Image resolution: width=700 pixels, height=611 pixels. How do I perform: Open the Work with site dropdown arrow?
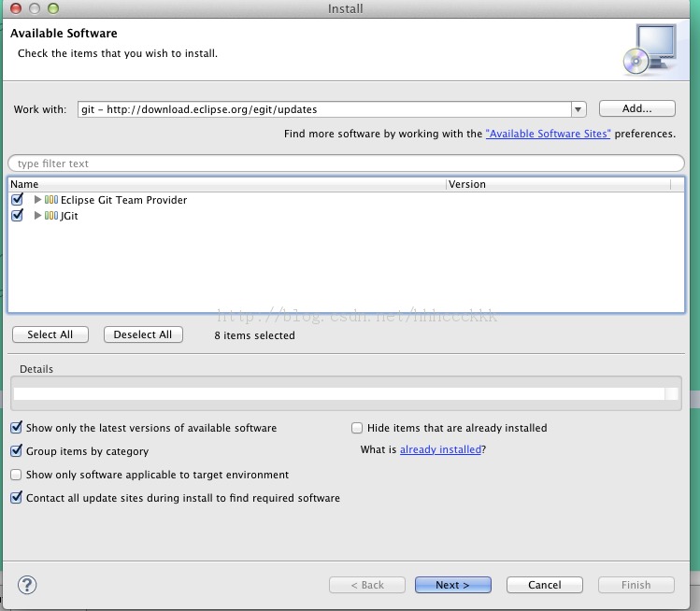click(579, 109)
